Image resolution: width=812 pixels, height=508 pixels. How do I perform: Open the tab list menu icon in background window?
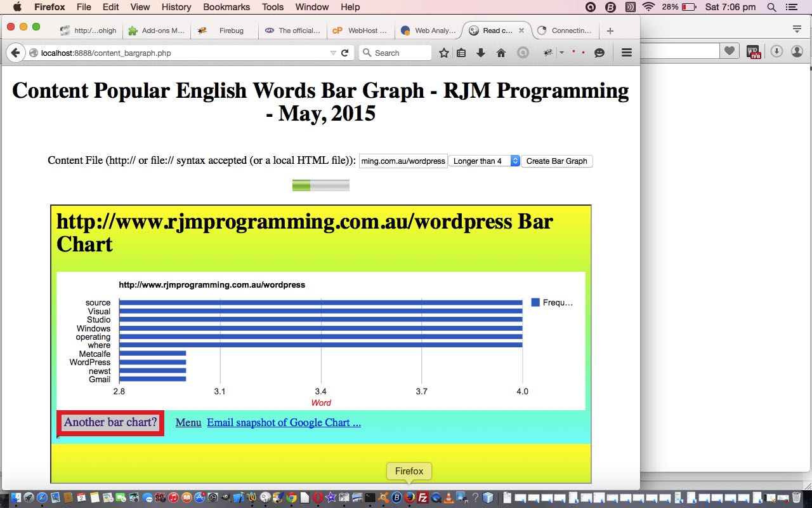pos(797,29)
